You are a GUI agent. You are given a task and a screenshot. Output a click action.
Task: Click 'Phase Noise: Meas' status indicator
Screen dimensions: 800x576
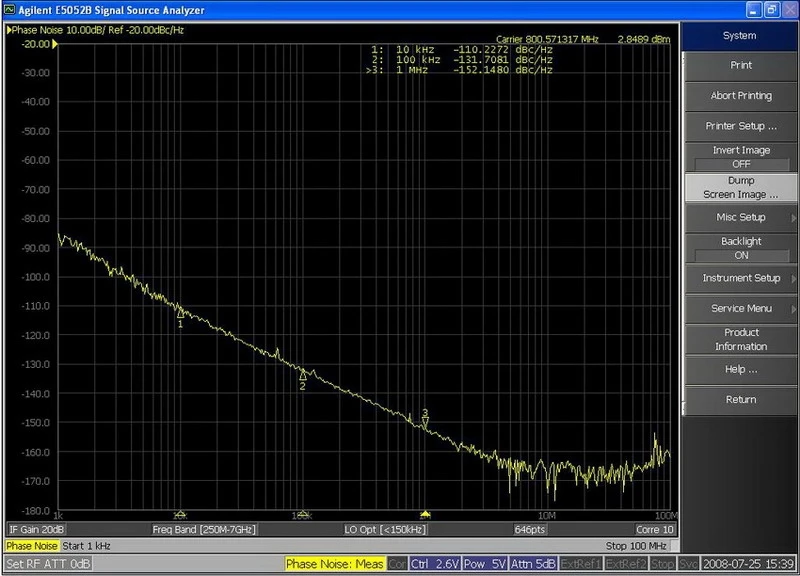(x=335, y=564)
